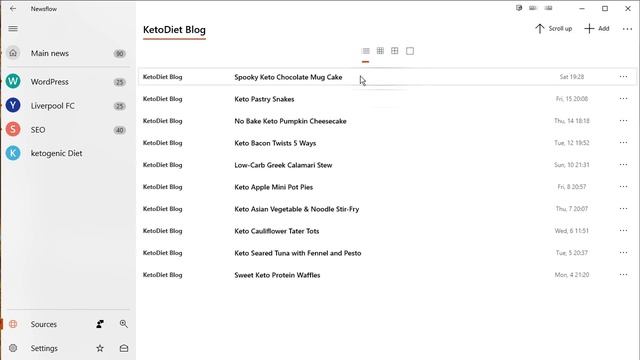640x360 pixels.
Task: Open more options for Keto Asian Vegetable Stir-Fry
Action: [x=623, y=209]
